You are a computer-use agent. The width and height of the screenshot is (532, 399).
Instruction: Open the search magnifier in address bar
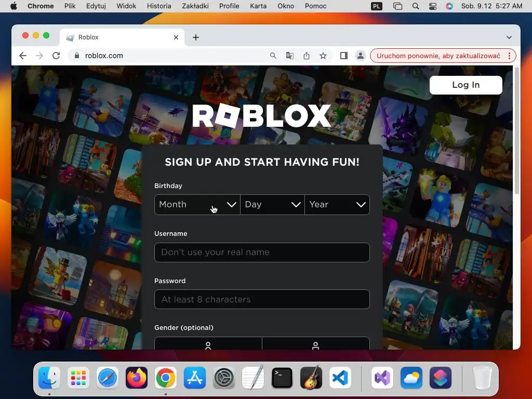(x=273, y=56)
